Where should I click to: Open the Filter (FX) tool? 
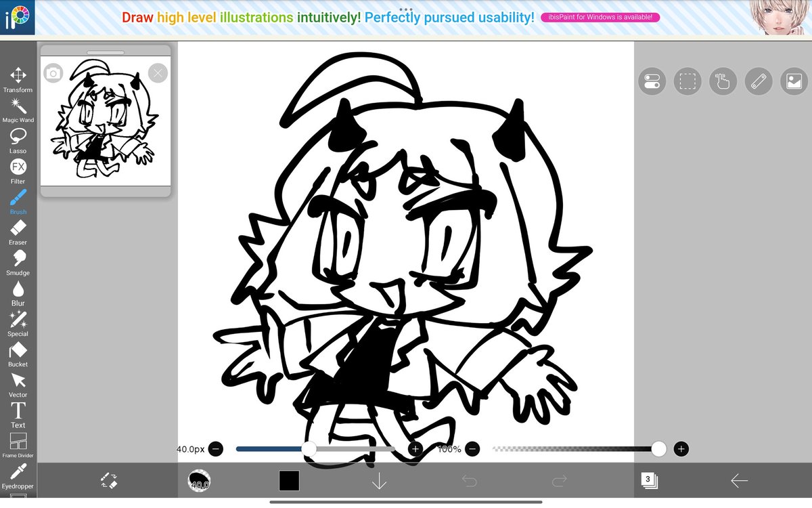tap(18, 171)
